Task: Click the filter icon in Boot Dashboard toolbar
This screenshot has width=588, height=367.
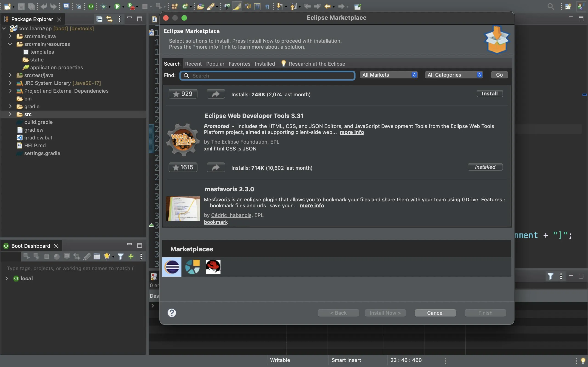Action: coord(120,256)
